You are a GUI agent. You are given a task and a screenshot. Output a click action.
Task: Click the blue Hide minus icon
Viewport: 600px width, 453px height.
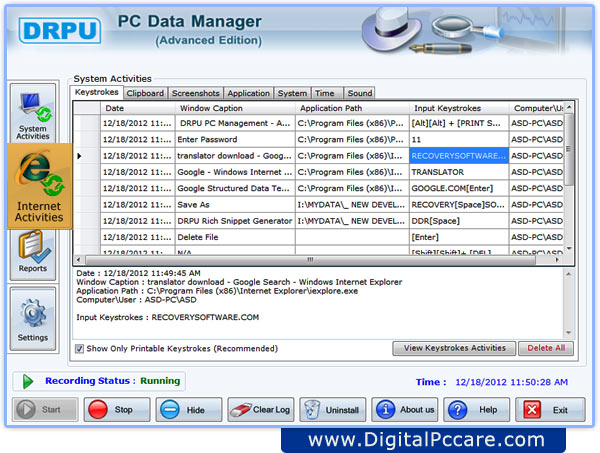(x=170, y=410)
